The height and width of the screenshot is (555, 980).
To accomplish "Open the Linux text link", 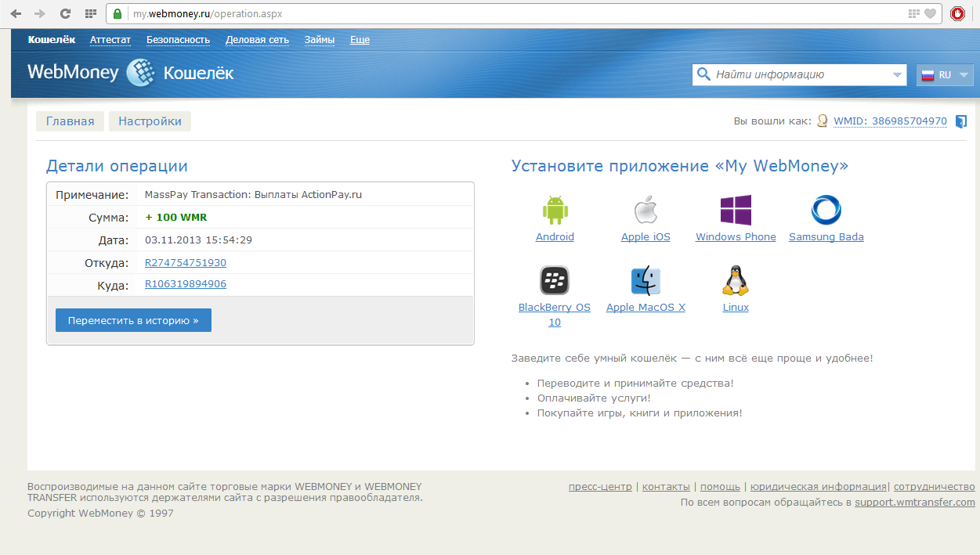I will [736, 308].
